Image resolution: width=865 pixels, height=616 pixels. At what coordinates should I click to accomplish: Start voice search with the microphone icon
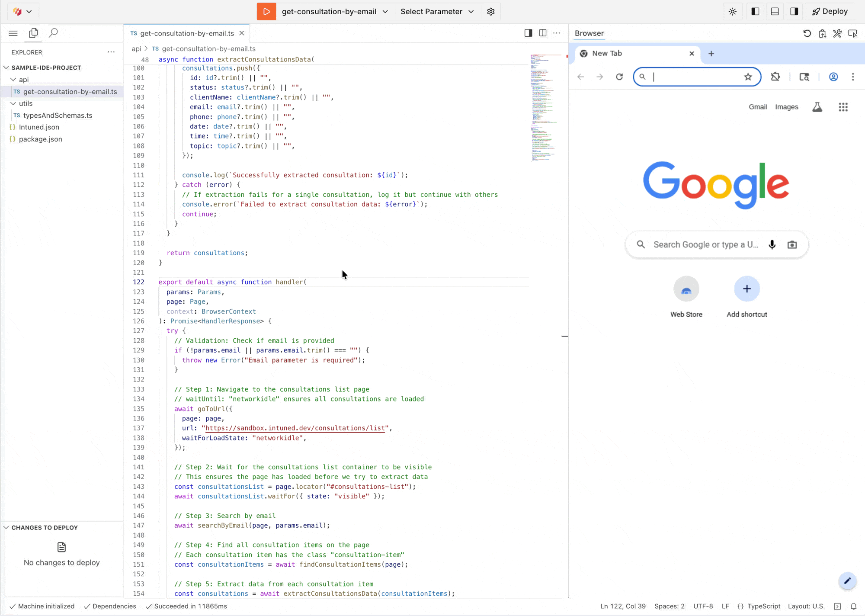(x=772, y=244)
